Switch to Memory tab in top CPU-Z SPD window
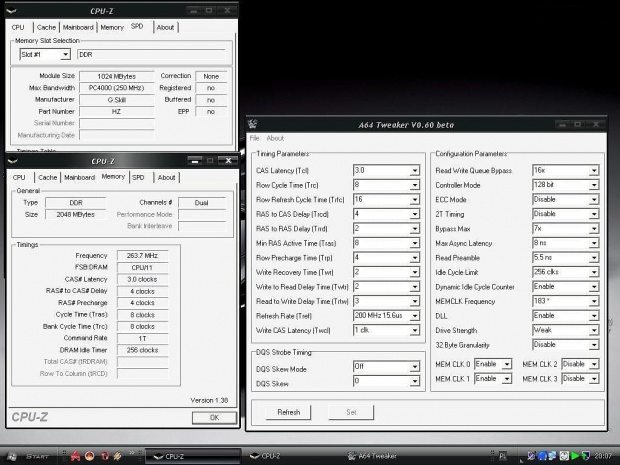 pos(112,27)
